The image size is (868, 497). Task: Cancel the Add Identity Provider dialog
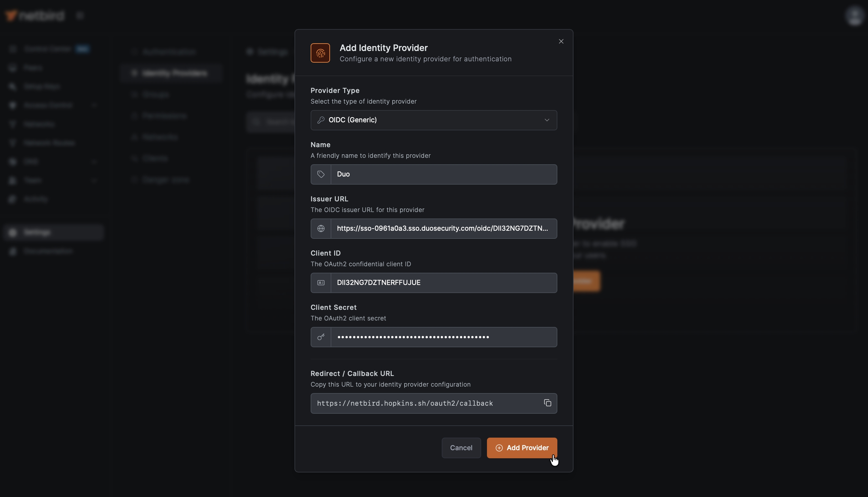[x=461, y=448]
